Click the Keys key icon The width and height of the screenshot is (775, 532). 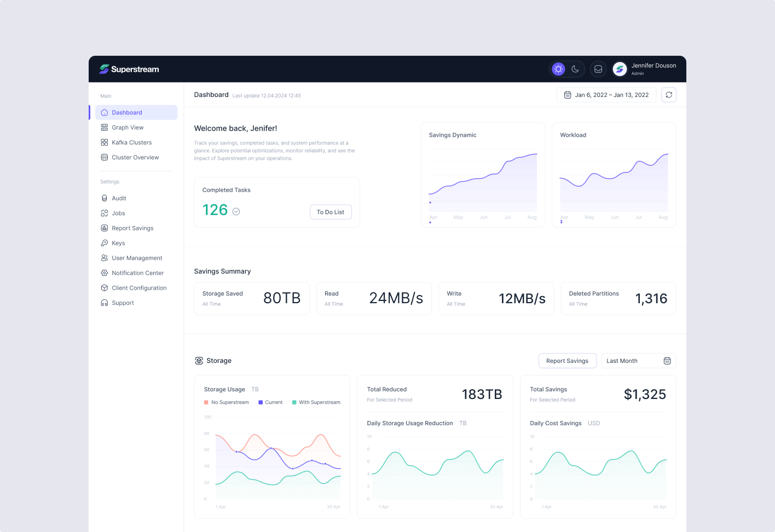click(x=105, y=243)
